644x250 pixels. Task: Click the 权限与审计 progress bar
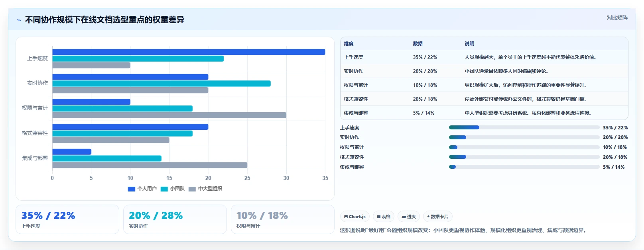click(524, 147)
